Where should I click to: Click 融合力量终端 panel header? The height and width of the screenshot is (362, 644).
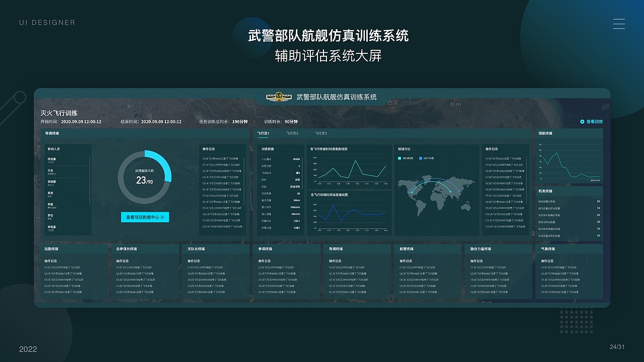coord(499,249)
